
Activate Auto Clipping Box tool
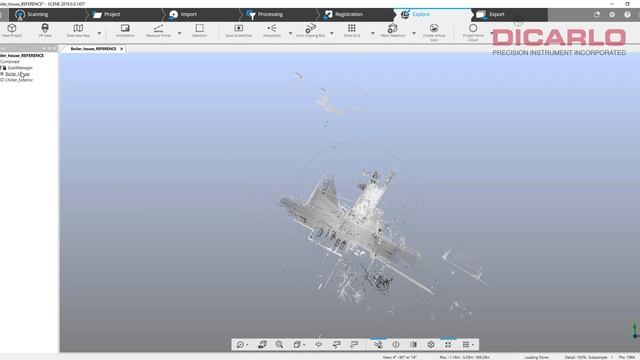(x=311, y=31)
